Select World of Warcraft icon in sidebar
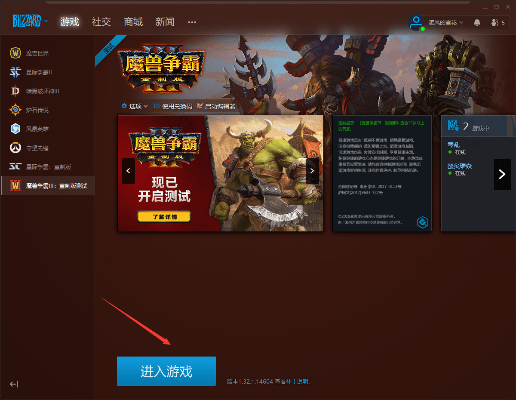 15,53
